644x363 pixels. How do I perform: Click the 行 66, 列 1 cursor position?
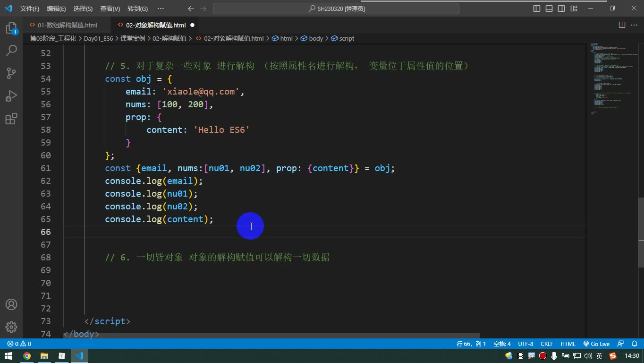pyautogui.click(x=471, y=344)
